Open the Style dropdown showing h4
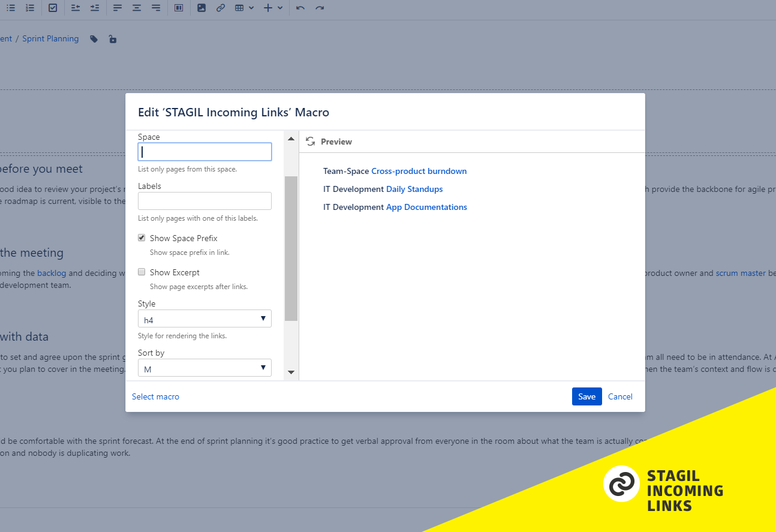The width and height of the screenshot is (776, 532). click(204, 318)
